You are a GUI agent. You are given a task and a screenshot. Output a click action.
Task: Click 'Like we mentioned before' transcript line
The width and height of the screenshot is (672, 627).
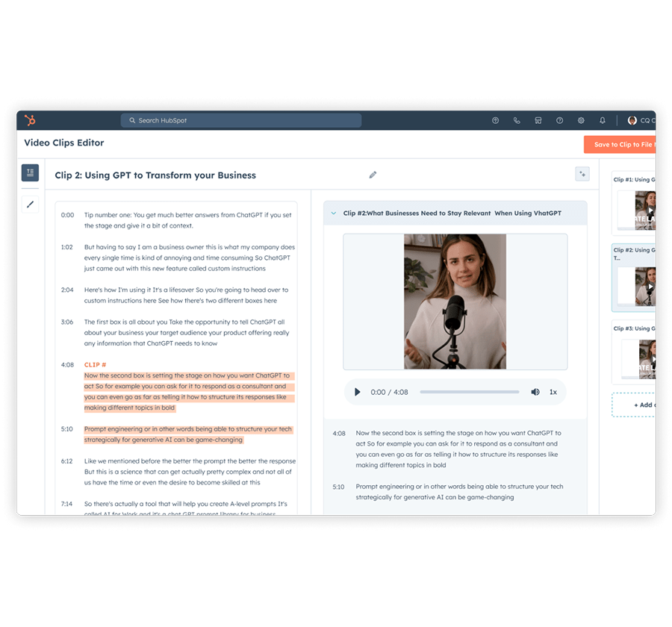tap(190, 472)
